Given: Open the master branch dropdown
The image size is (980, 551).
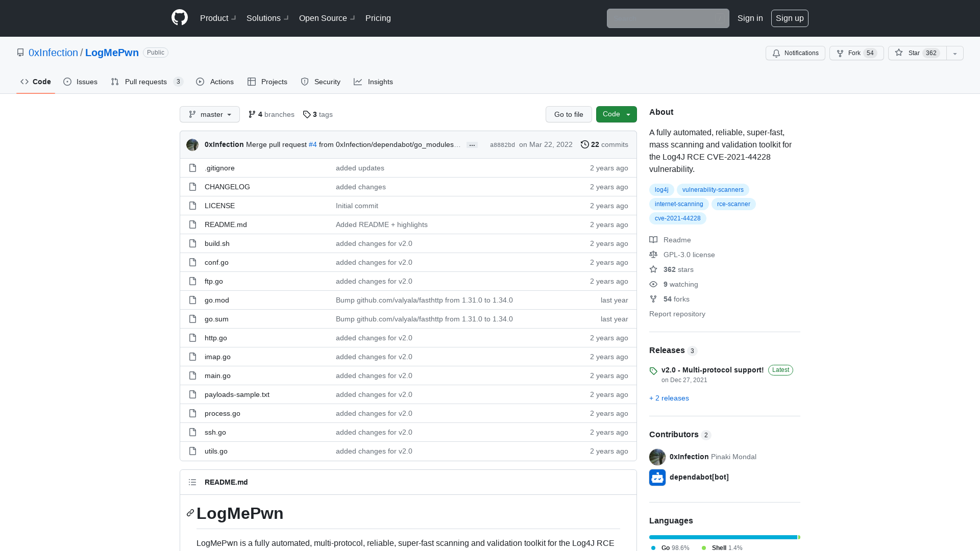Looking at the screenshot, I should pyautogui.click(x=210, y=114).
